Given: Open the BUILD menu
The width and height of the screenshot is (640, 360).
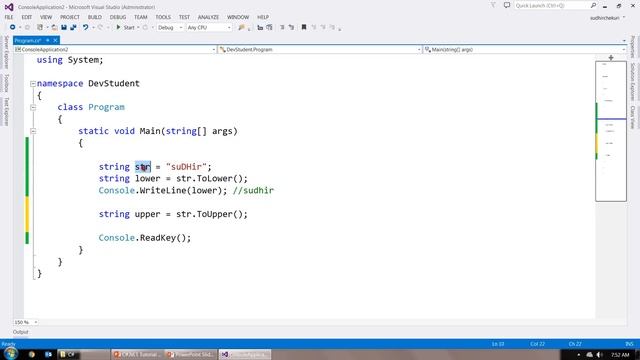Looking at the screenshot, I should 95,17.
